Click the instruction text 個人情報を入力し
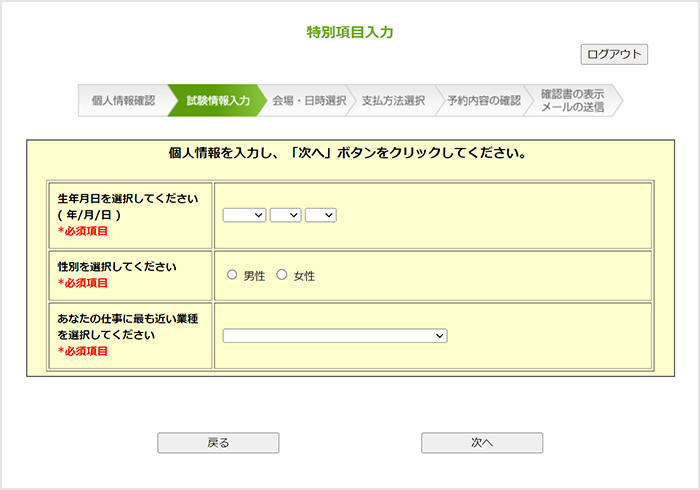Viewport: 700px width, 490px height. (x=220, y=153)
